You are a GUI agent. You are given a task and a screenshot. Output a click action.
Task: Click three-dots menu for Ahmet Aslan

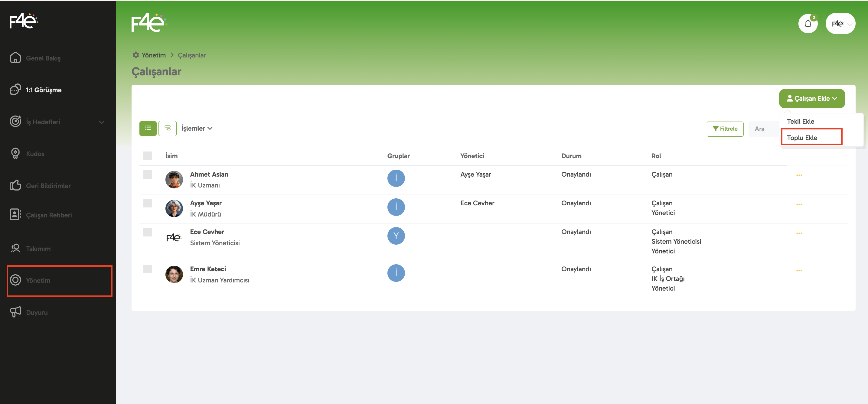pos(799,175)
